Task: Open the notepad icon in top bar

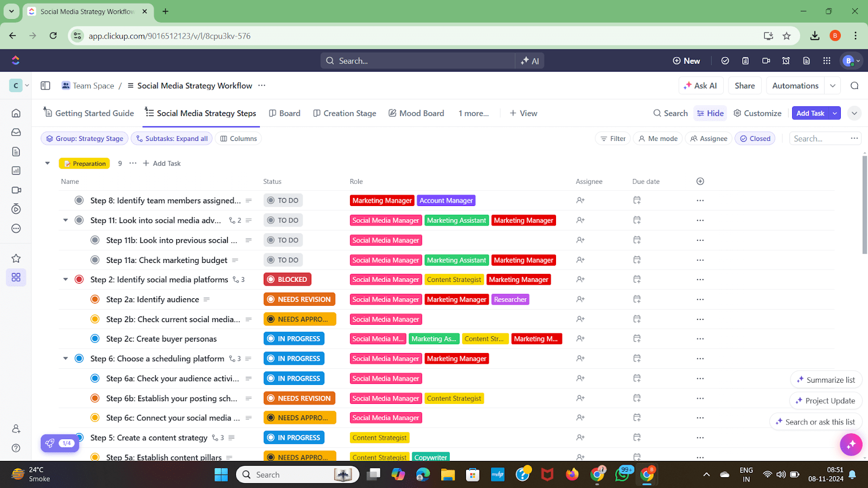Action: [x=745, y=61]
